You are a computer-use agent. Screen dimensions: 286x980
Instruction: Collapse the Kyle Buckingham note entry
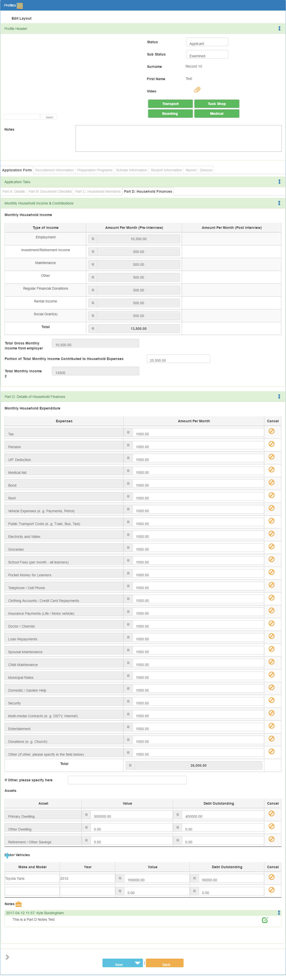tap(279, 913)
